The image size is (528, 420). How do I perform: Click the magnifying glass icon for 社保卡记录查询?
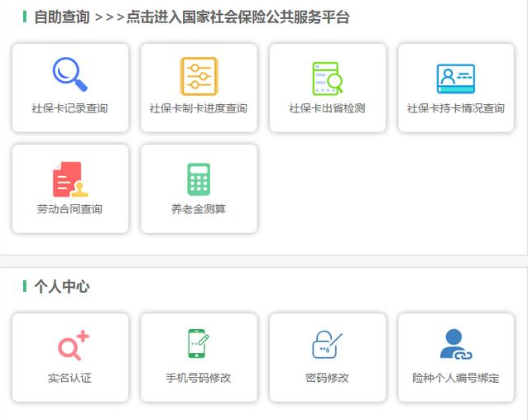[x=70, y=74]
